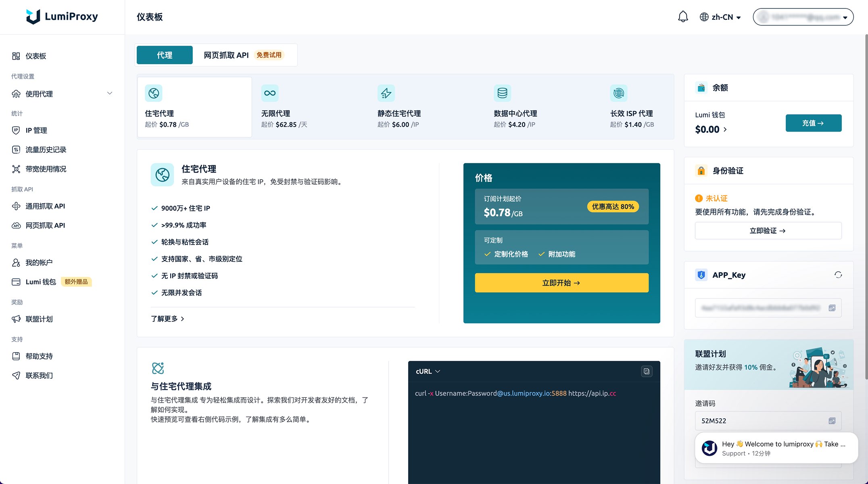Screen dimensions: 868x484
Task: Click the 未认证 status text
Action: [716, 198]
